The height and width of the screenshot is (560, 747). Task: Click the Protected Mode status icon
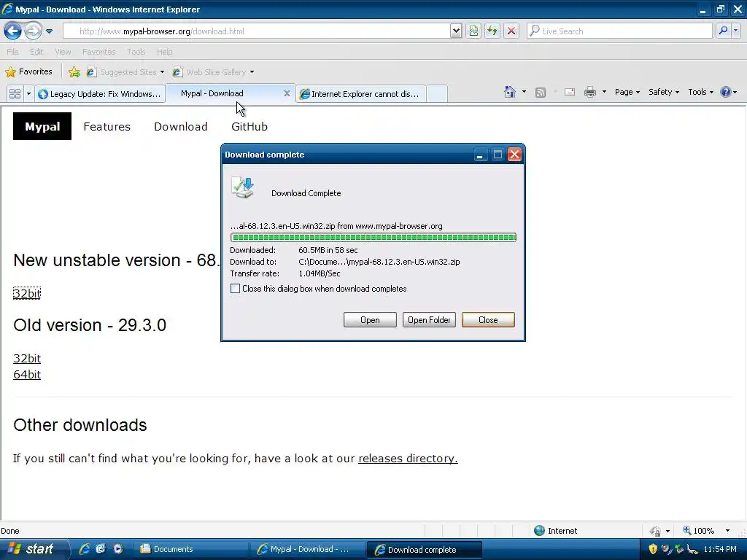coord(655,531)
